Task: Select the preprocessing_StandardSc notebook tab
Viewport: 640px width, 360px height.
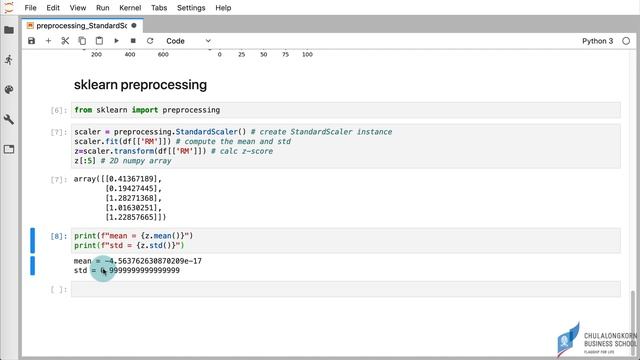Action: (x=82, y=26)
